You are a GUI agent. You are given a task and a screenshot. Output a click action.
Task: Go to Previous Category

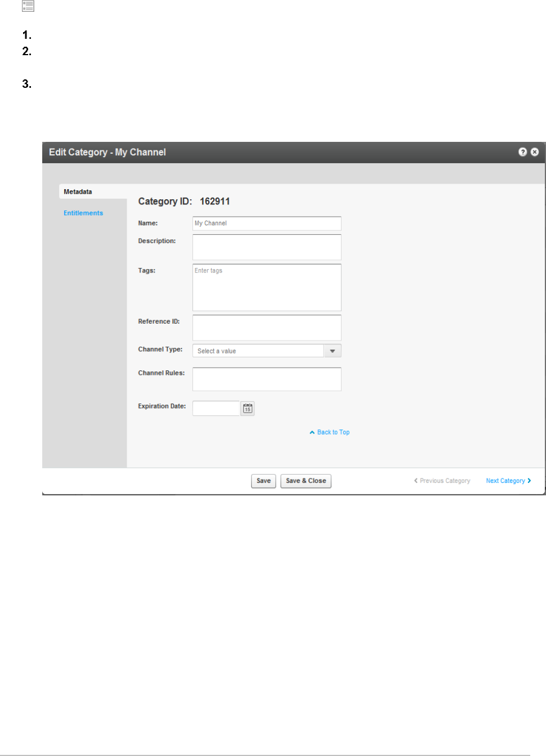442,481
